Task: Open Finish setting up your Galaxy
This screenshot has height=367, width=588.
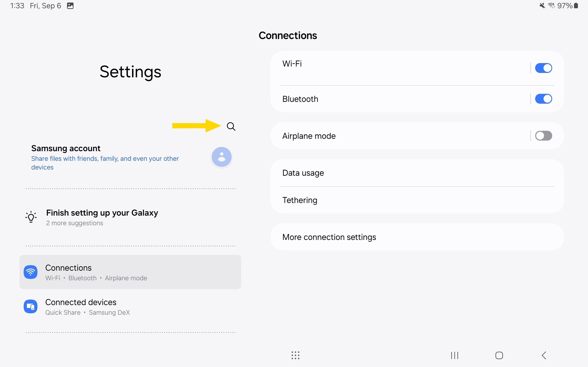Action: click(102, 213)
